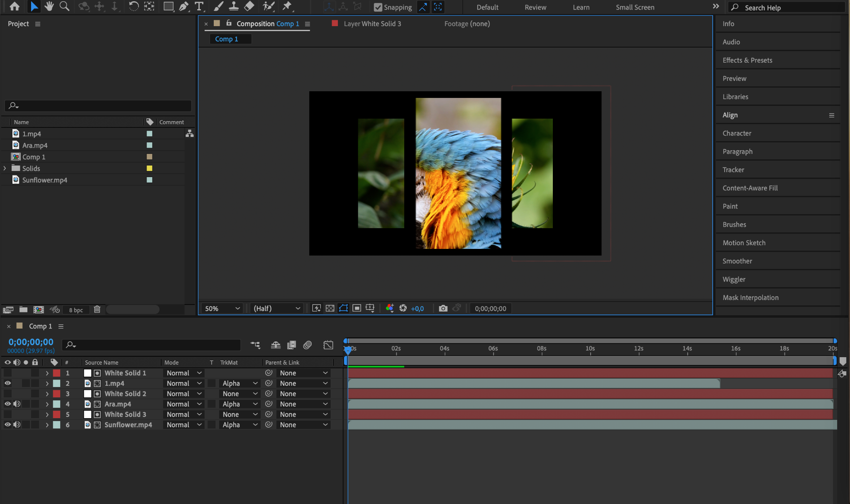Click the snapshot camera icon
The width and height of the screenshot is (850, 504).
[443, 308]
